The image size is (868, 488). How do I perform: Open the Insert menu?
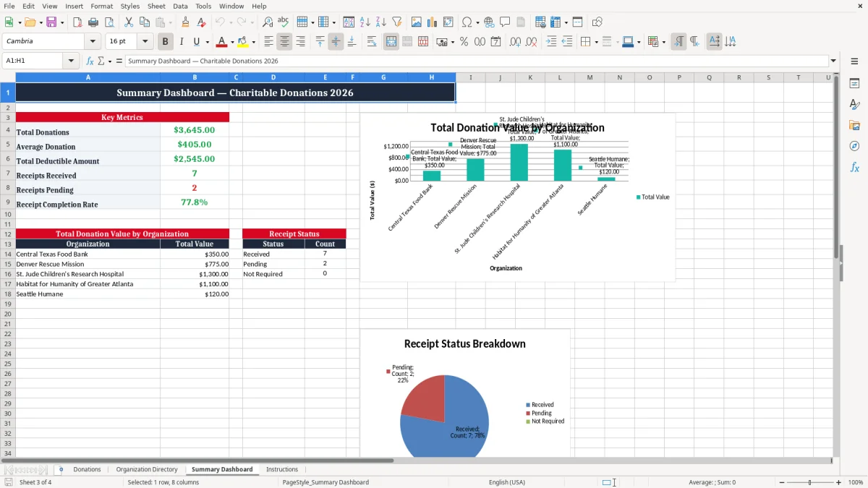[75, 7]
